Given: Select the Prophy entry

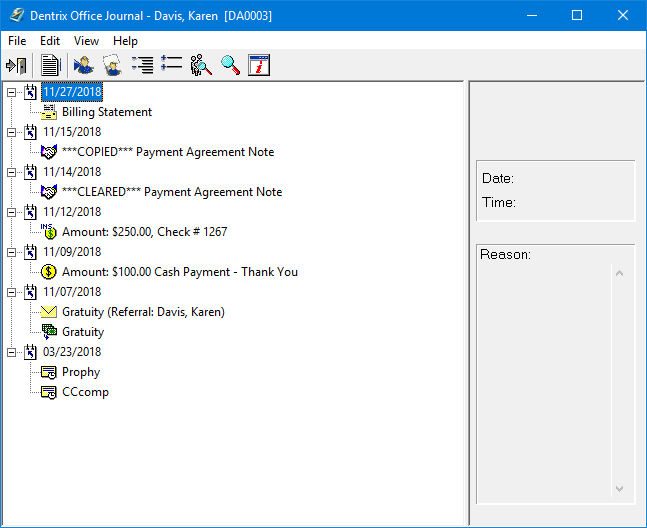Looking at the screenshot, I should point(80,372).
